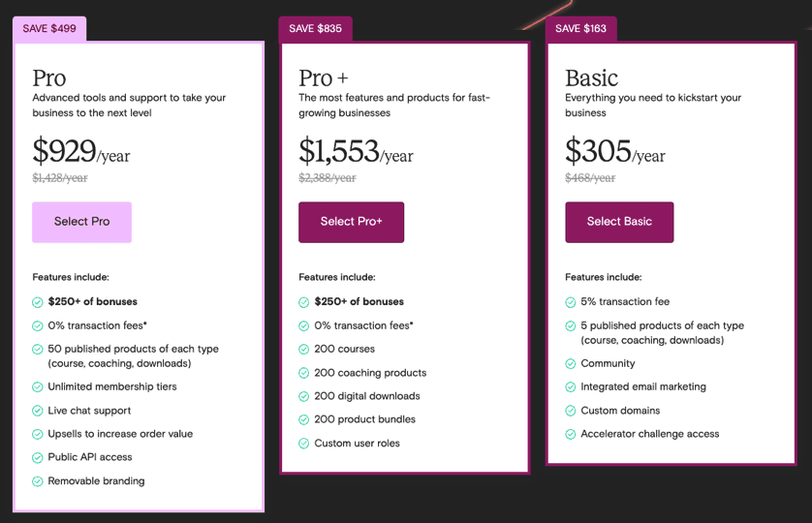Click checkmark next to 200 product bundles
The width and height of the screenshot is (812, 523).
pos(304,419)
